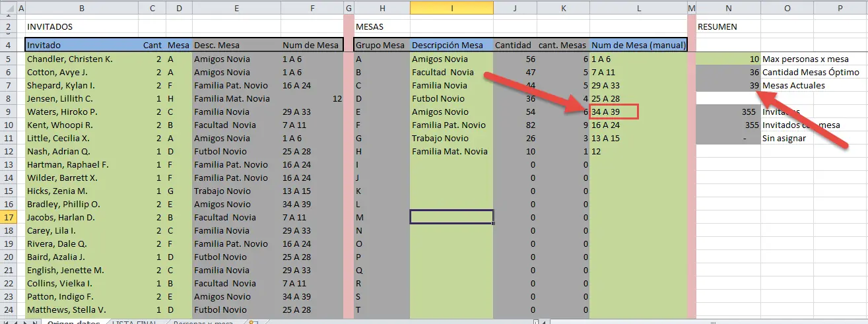This screenshot has width=868, height=324.
Task: Click the Mesas Actuales label
Action: pyautogui.click(x=793, y=85)
